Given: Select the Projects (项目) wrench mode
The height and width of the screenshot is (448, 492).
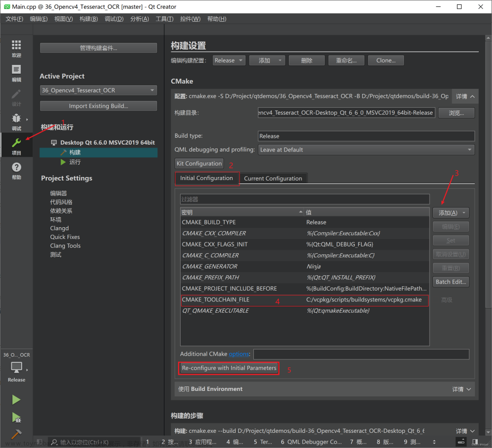Looking at the screenshot, I should coord(16,146).
